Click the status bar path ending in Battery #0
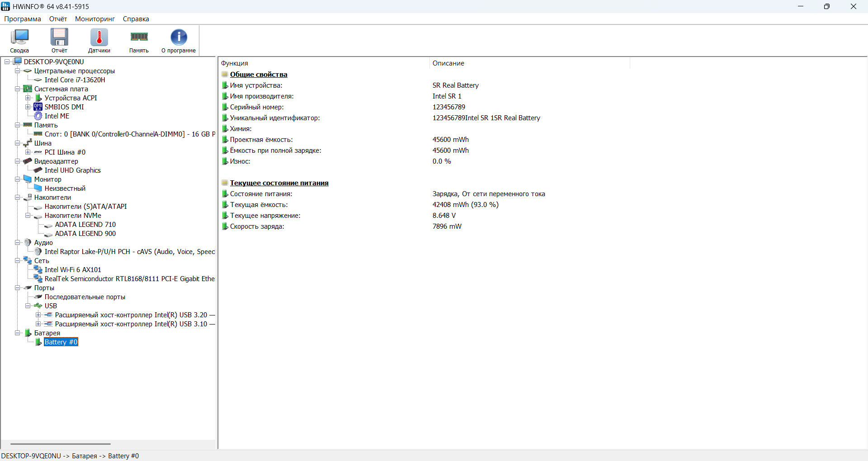This screenshot has height=461, width=868. tap(70, 456)
